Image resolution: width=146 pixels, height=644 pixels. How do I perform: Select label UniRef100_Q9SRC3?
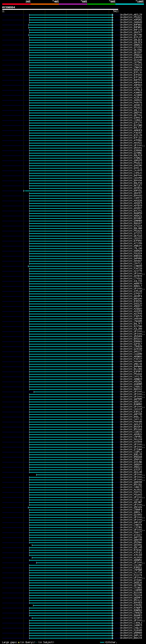(131, 105)
